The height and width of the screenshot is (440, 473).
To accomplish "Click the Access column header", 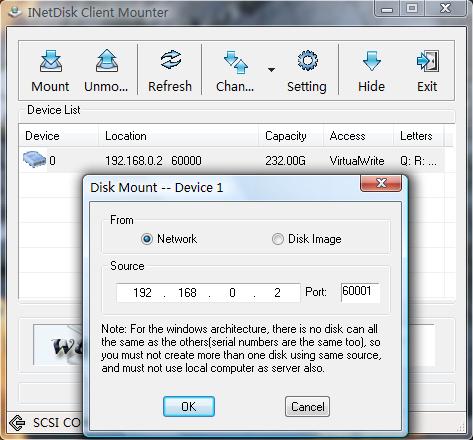I will click(358, 136).
